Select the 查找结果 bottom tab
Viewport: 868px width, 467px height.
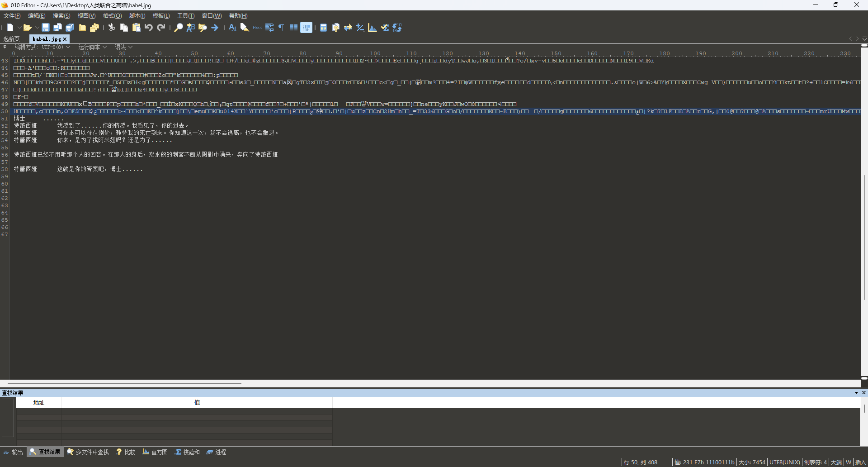45,452
